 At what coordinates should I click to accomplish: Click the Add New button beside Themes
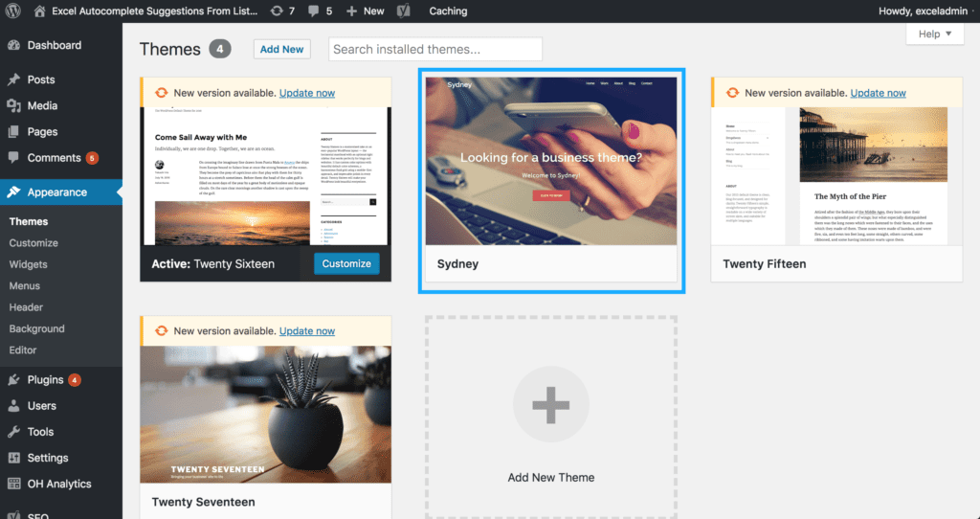pos(282,49)
